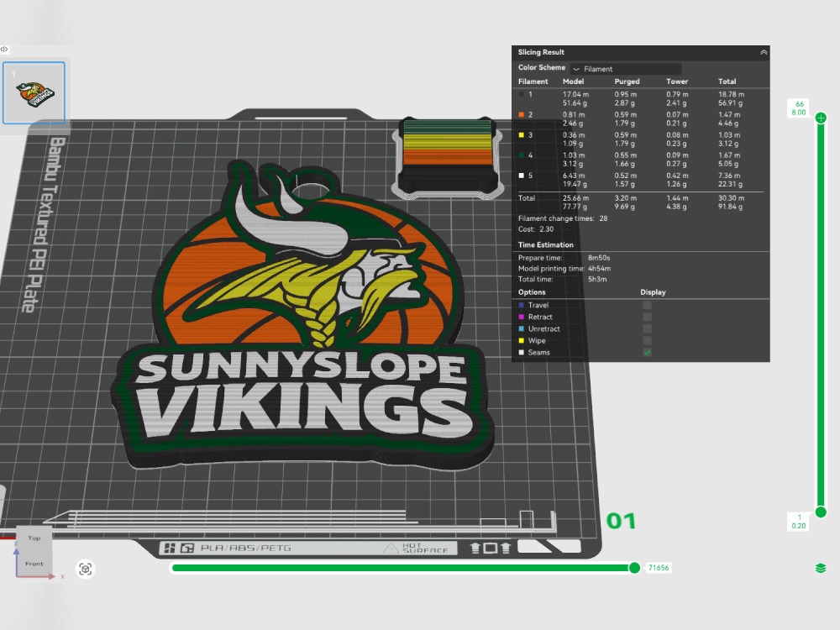Click total filament 91.84 g value
This screenshot has width=840, height=630.
pos(731,207)
